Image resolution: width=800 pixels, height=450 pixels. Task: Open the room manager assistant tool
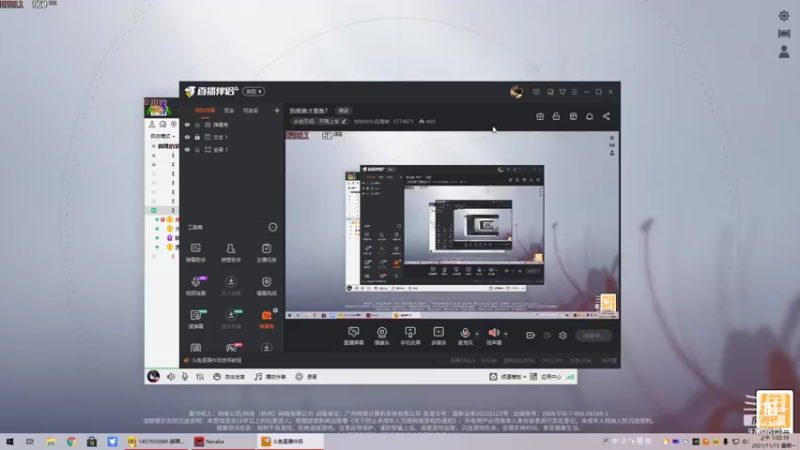[231, 252]
